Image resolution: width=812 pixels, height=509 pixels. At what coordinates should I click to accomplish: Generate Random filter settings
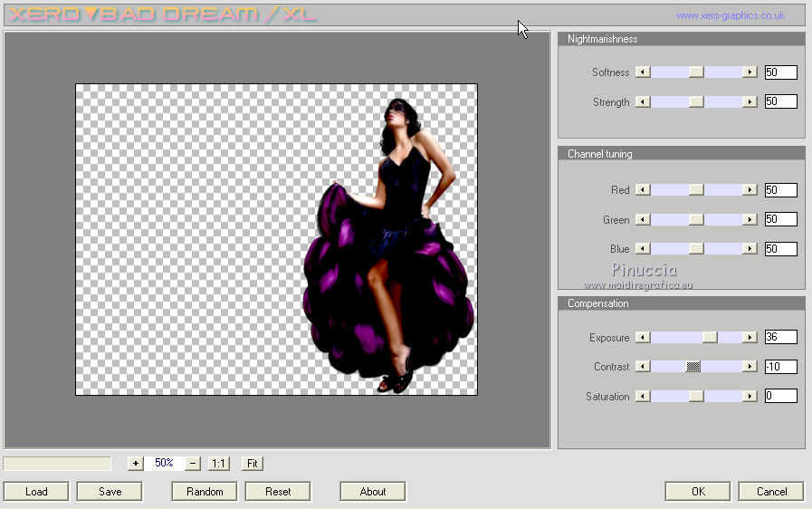[x=205, y=492]
